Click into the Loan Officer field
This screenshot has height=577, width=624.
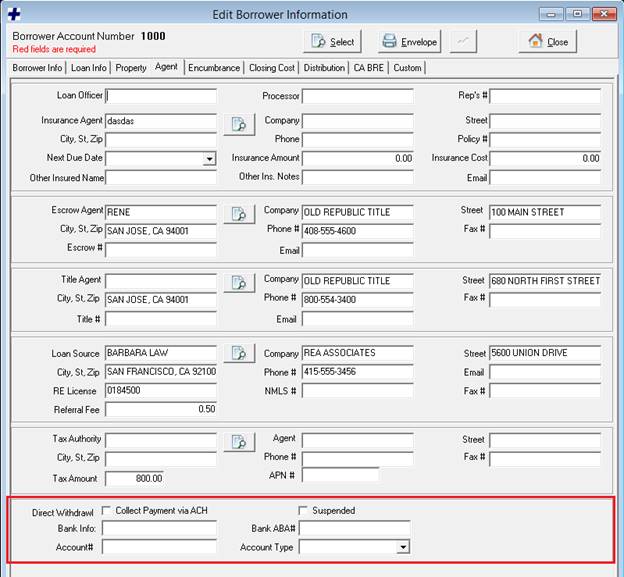point(161,97)
